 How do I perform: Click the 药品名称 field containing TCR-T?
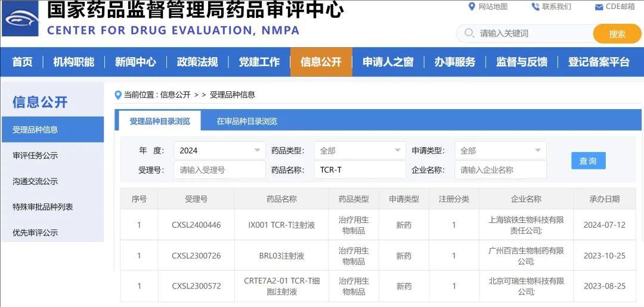click(360, 170)
